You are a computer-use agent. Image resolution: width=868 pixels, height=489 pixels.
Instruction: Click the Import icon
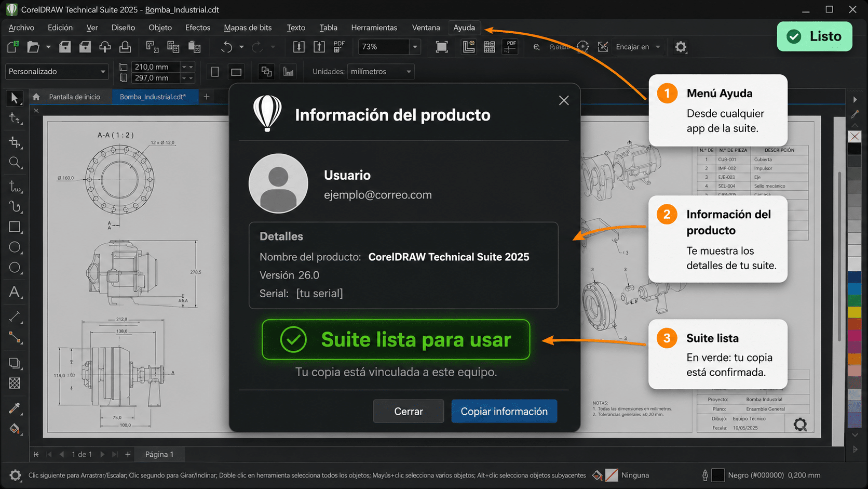pyautogui.click(x=299, y=47)
